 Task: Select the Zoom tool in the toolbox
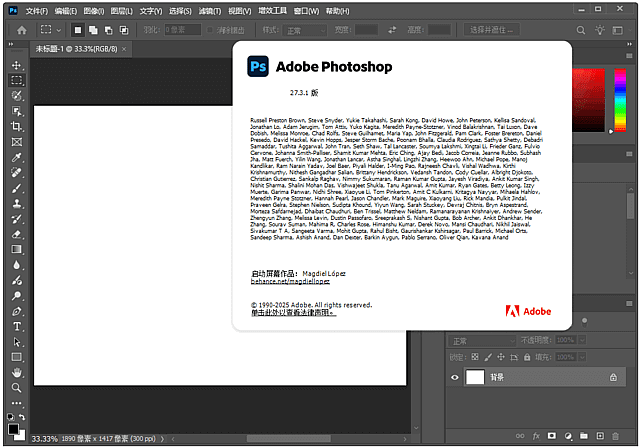pyautogui.click(x=16, y=388)
